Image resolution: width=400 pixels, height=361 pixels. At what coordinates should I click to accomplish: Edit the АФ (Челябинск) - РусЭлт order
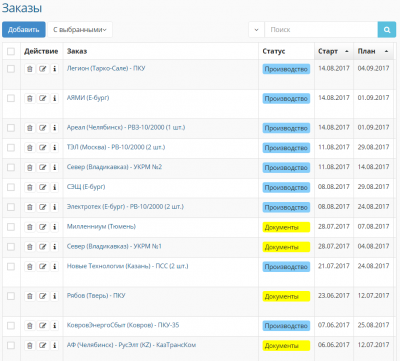coord(42,345)
